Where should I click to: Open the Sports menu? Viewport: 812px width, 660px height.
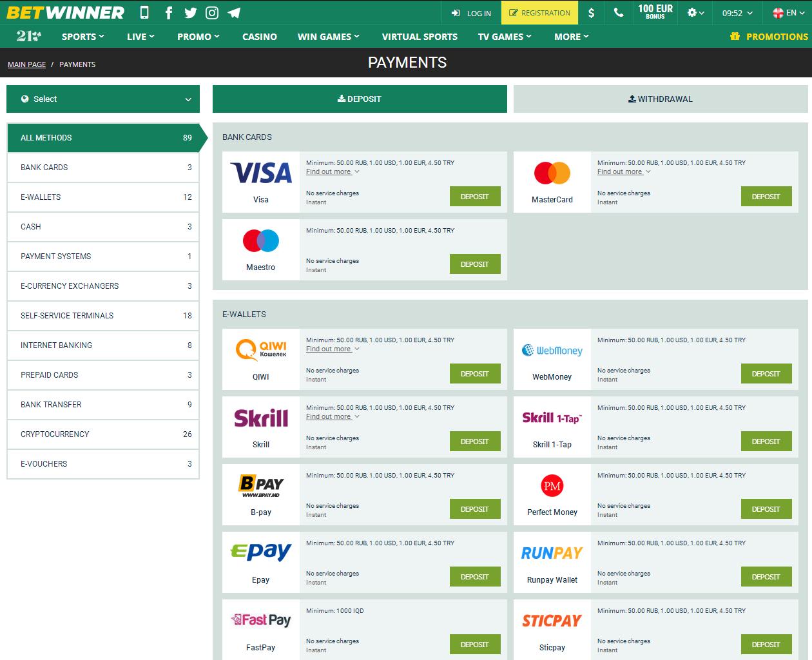pyautogui.click(x=83, y=37)
